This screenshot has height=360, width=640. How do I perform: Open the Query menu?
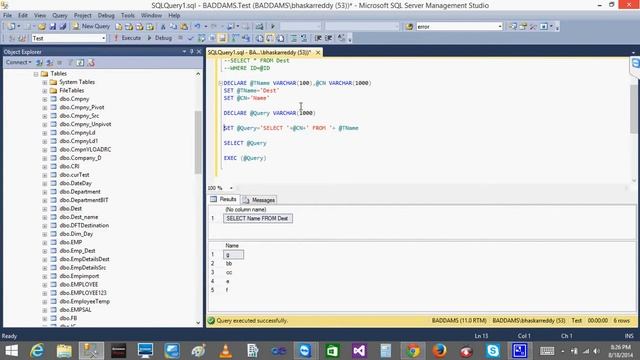click(x=60, y=15)
